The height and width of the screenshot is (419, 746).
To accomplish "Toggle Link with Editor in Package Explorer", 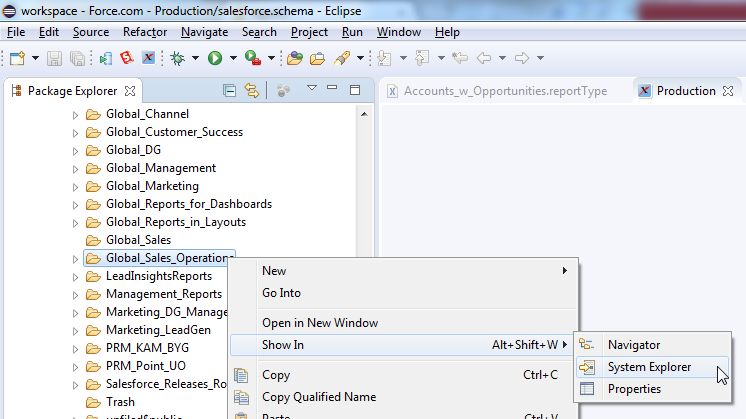I will pyautogui.click(x=252, y=90).
